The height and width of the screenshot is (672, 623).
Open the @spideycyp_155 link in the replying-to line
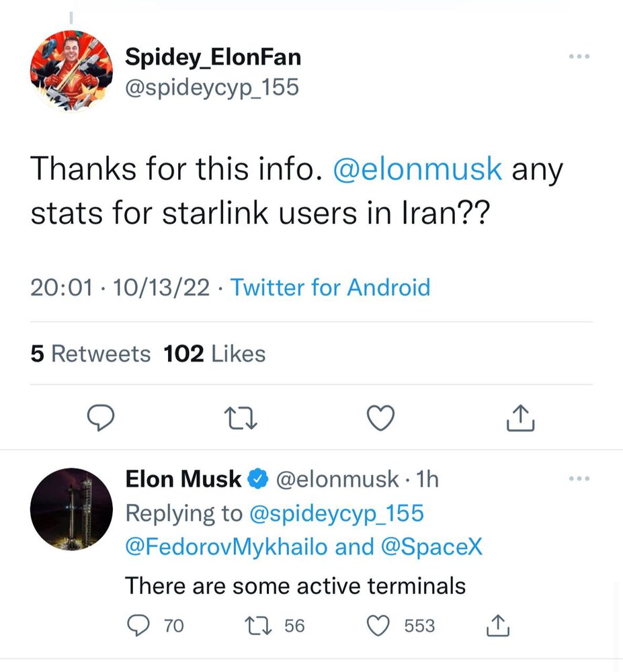point(336,513)
